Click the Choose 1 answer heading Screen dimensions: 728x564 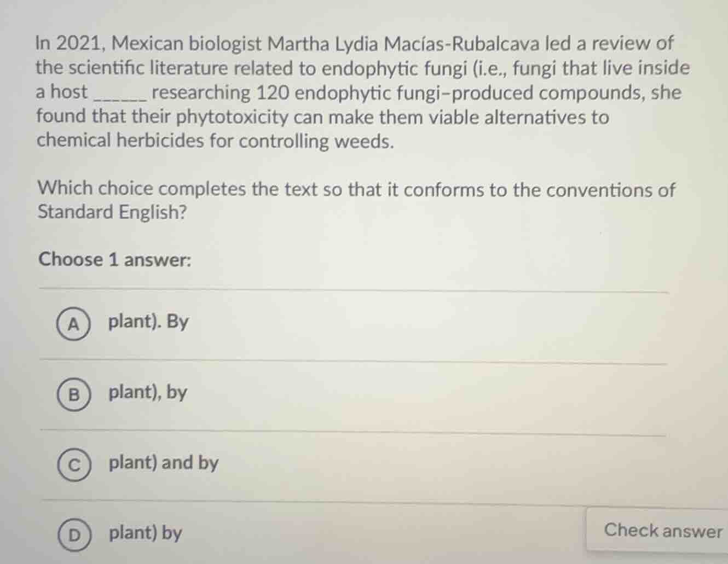coord(114,260)
